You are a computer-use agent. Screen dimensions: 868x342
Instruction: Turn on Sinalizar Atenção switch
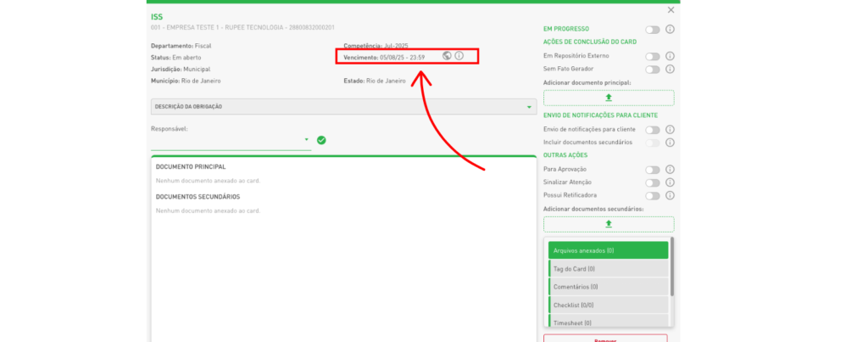click(x=652, y=182)
